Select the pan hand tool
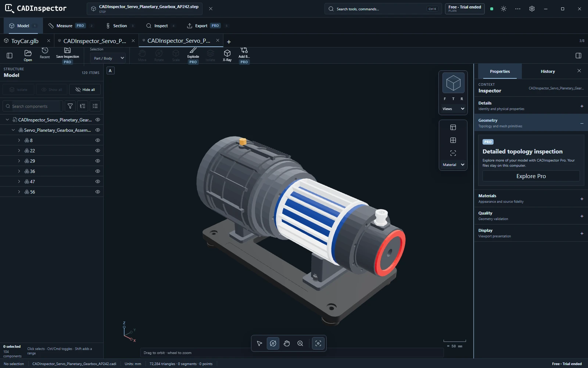Viewport: 588px width, 368px height. pyautogui.click(x=287, y=343)
